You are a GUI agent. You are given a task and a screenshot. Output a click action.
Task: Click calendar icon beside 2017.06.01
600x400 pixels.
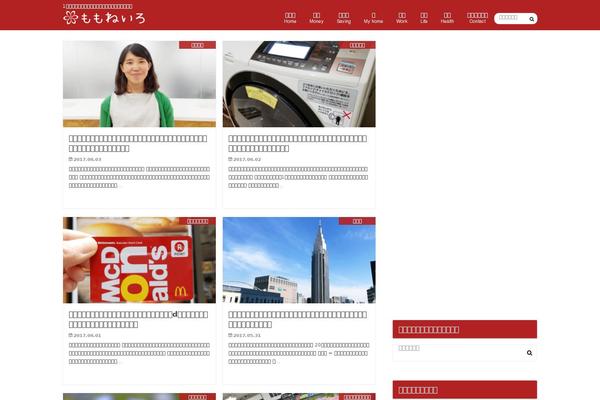pyautogui.click(x=70, y=335)
